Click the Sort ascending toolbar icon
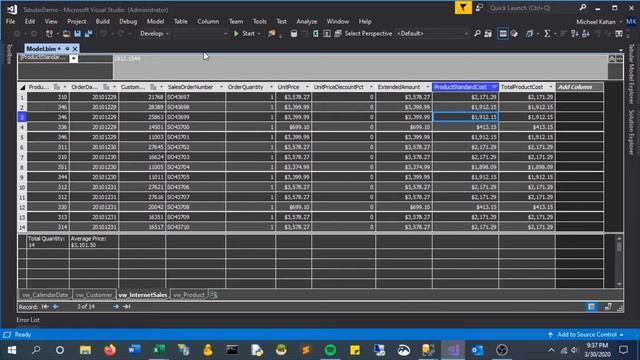 pyautogui.click(x=575, y=33)
